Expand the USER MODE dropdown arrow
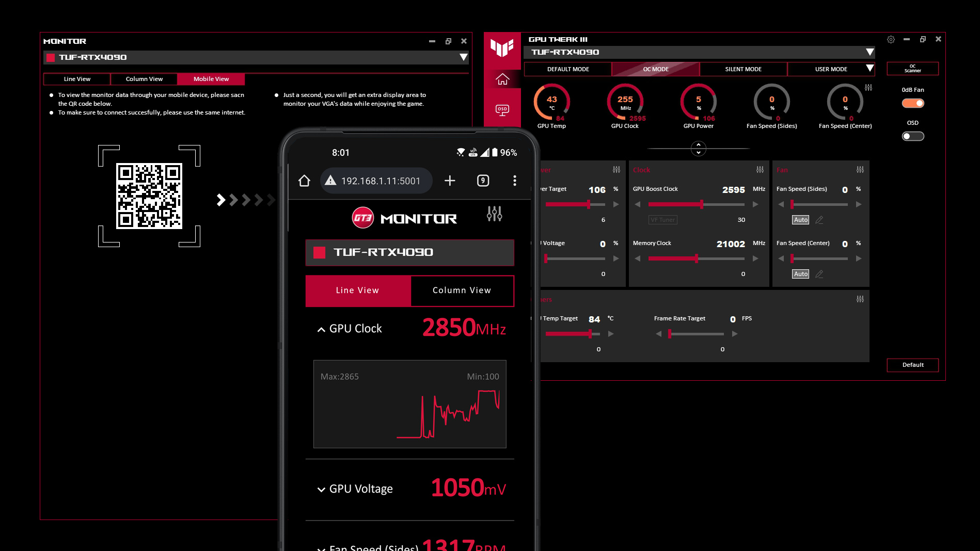 (x=870, y=69)
